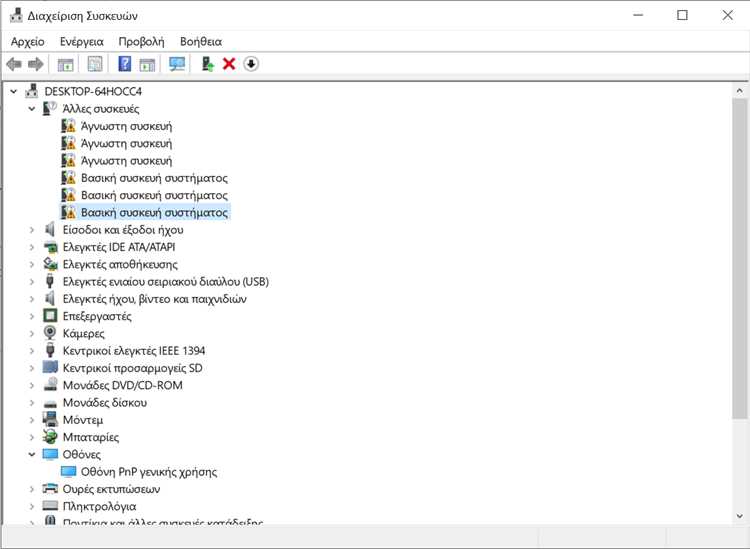Collapse the DESKTOP-64HOCC4 root node
The height and width of the screenshot is (549, 750).
13,91
